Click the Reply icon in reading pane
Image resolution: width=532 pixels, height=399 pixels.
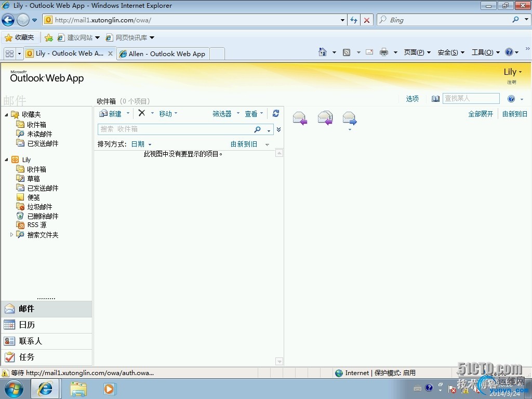(x=300, y=118)
